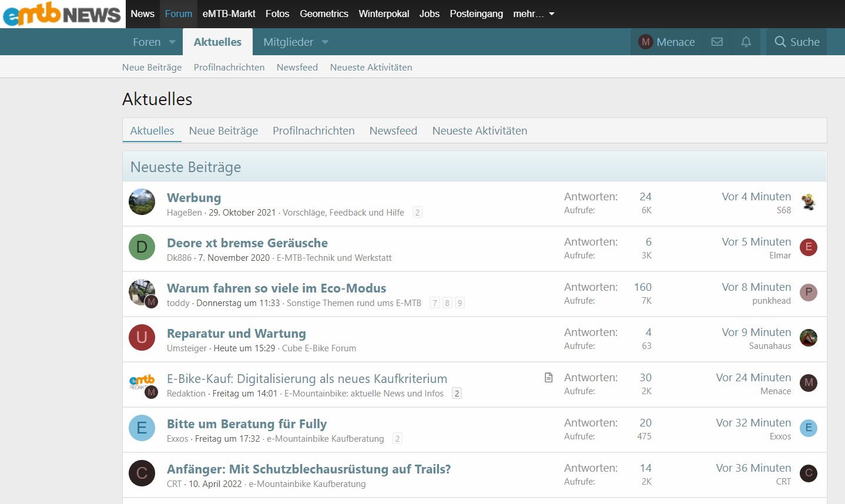Click the eMTB News logo
The width and height of the screenshot is (845, 504).
[62, 14]
